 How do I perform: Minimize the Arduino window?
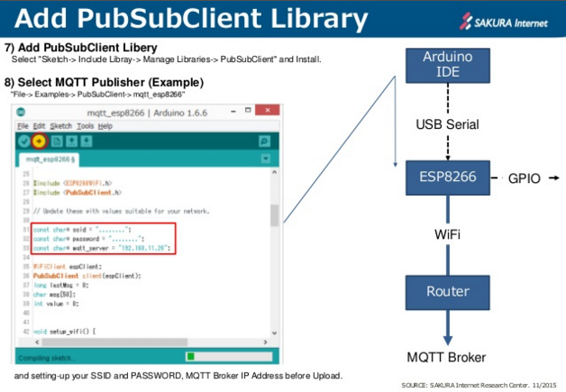point(233,111)
